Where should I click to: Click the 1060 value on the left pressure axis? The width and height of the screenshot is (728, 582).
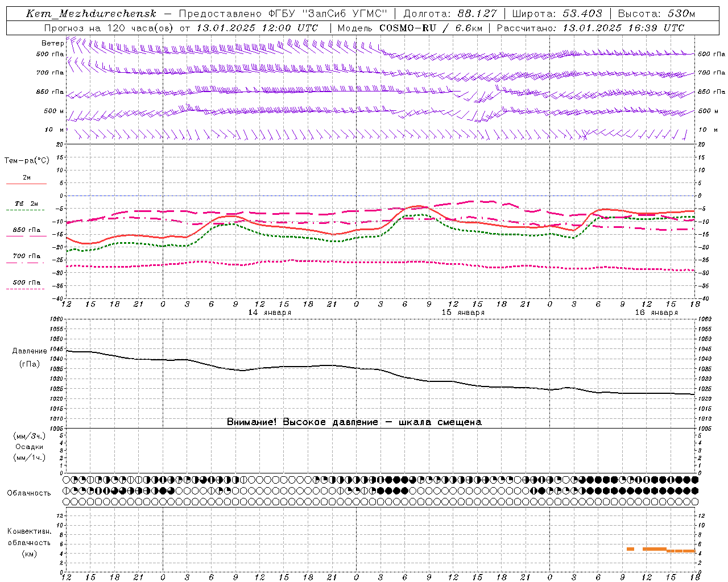click(57, 319)
